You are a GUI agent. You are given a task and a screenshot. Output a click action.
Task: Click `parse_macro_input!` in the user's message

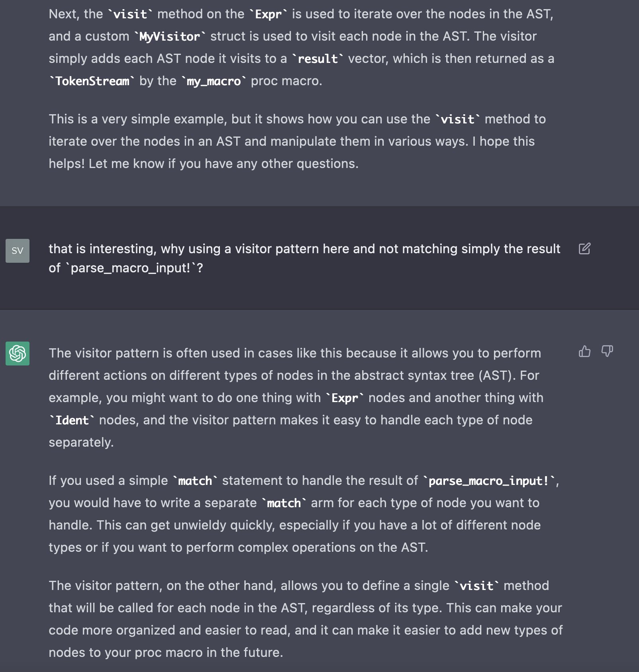130,268
